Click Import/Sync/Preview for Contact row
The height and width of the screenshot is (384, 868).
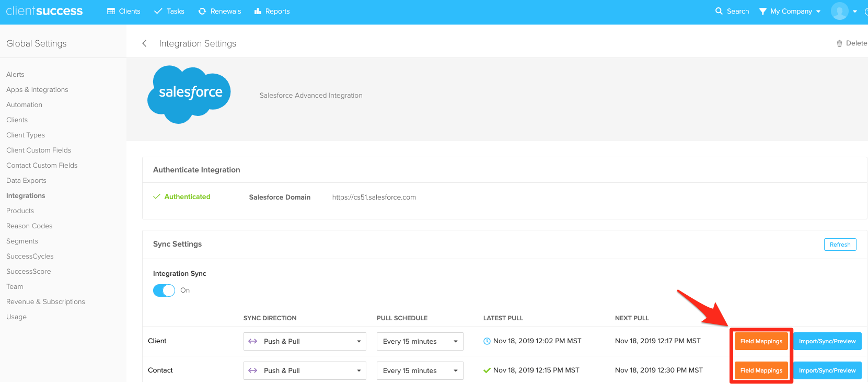coord(827,370)
